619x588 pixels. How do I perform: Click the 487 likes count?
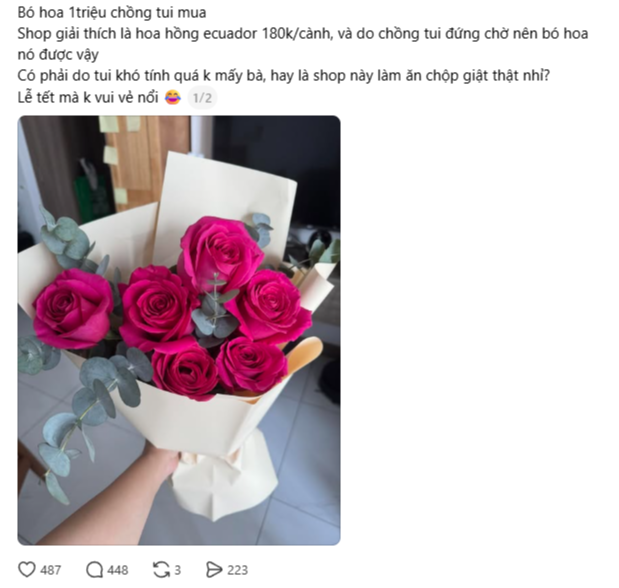point(51,570)
